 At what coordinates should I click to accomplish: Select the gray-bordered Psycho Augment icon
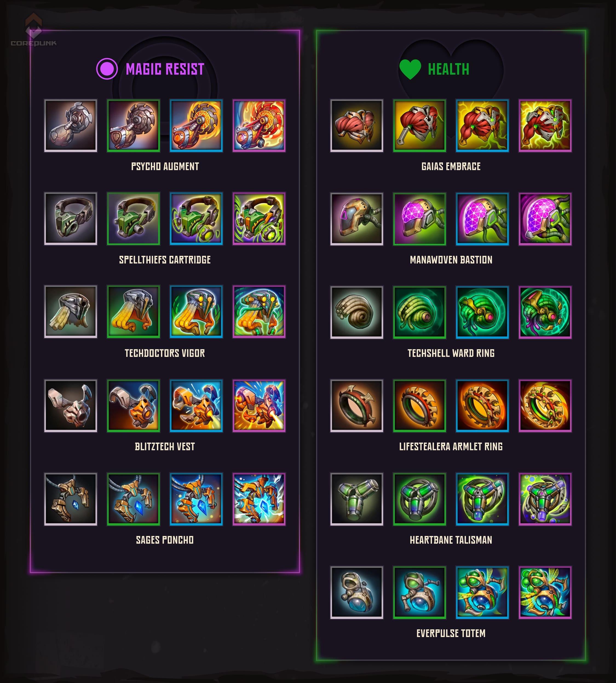(x=71, y=126)
